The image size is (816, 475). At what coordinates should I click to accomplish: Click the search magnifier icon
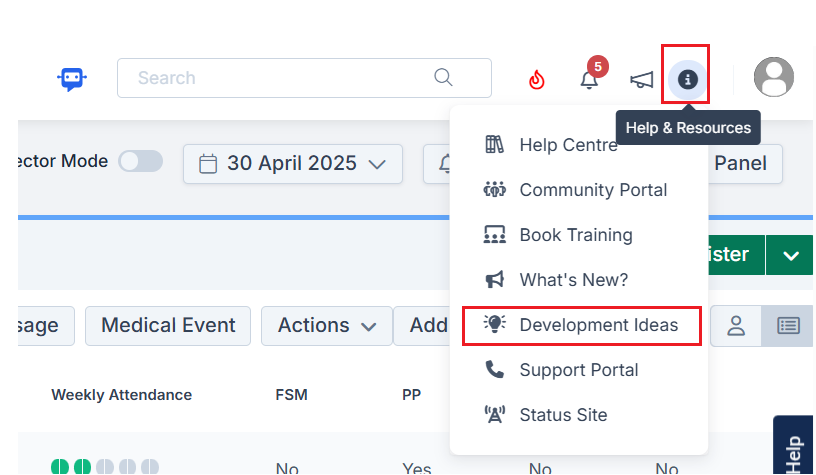click(443, 77)
